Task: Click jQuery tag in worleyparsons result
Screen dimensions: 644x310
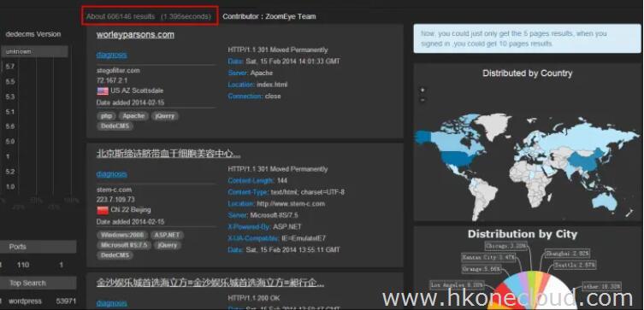Action: pos(165,116)
